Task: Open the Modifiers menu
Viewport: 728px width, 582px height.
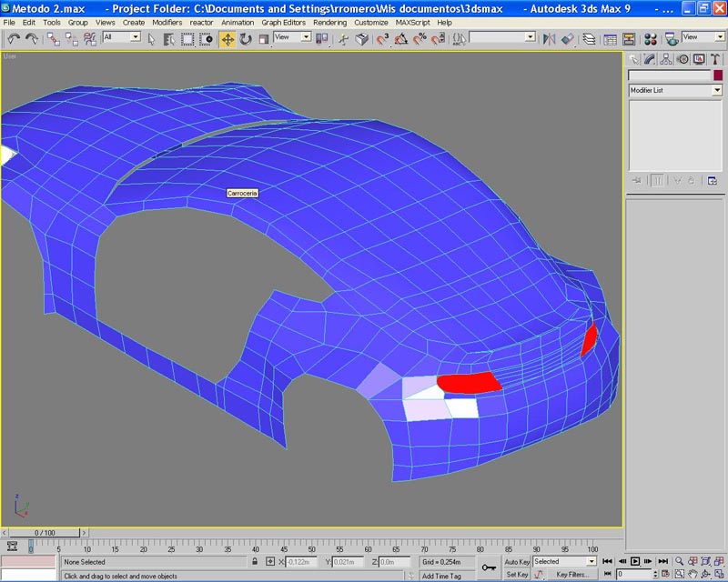Action: click(x=167, y=22)
